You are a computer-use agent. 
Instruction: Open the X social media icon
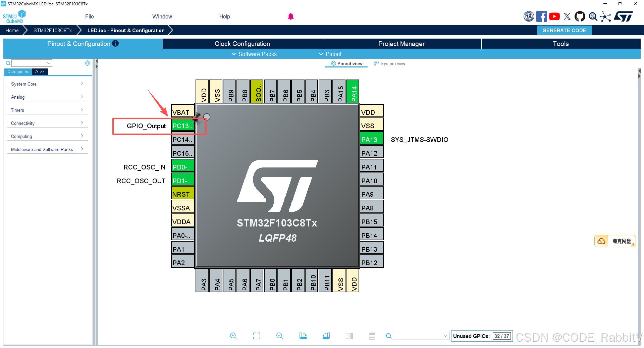click(567, 16)
